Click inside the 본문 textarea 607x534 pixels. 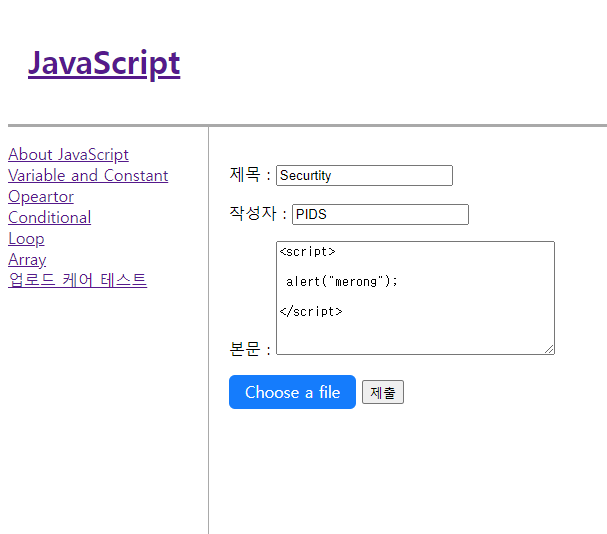(x=415, y=298)
